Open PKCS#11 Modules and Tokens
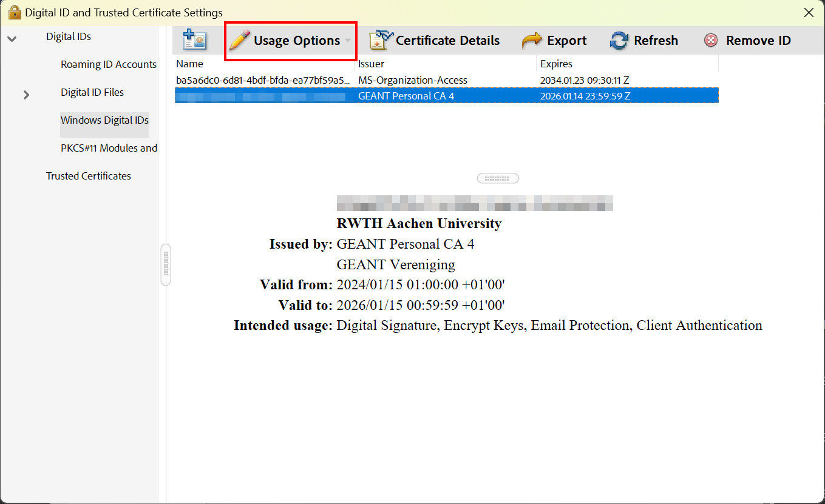The image size is (825, 504). point(109,147)
